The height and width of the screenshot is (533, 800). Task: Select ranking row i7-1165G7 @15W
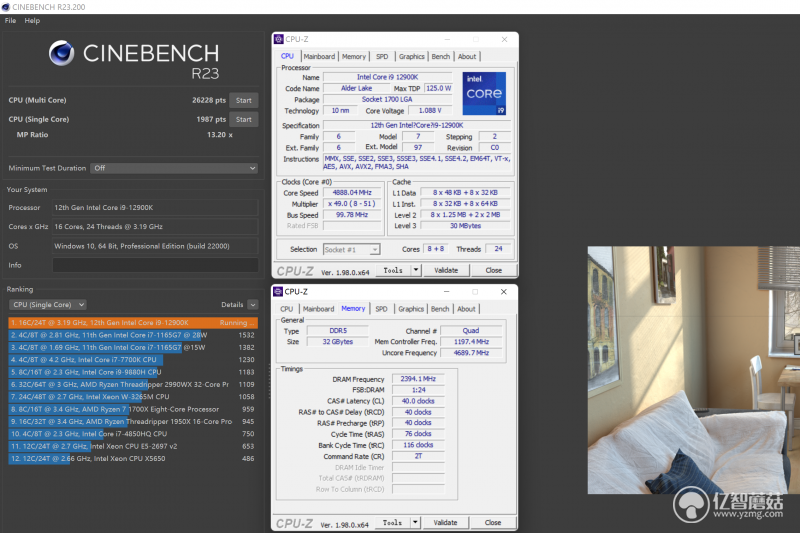[133, 347]
